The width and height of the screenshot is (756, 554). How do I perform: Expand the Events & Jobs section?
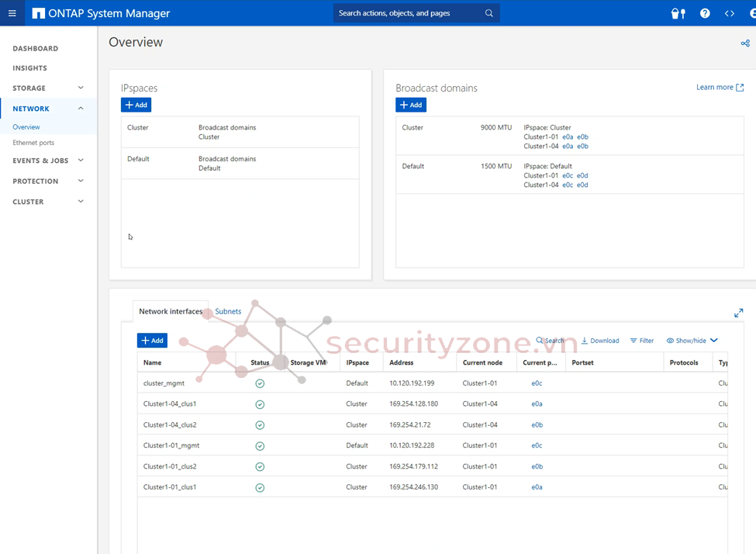(x=81, y=161)
